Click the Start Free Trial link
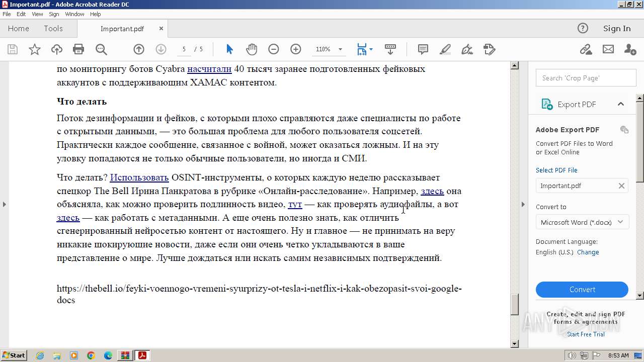 586,334
